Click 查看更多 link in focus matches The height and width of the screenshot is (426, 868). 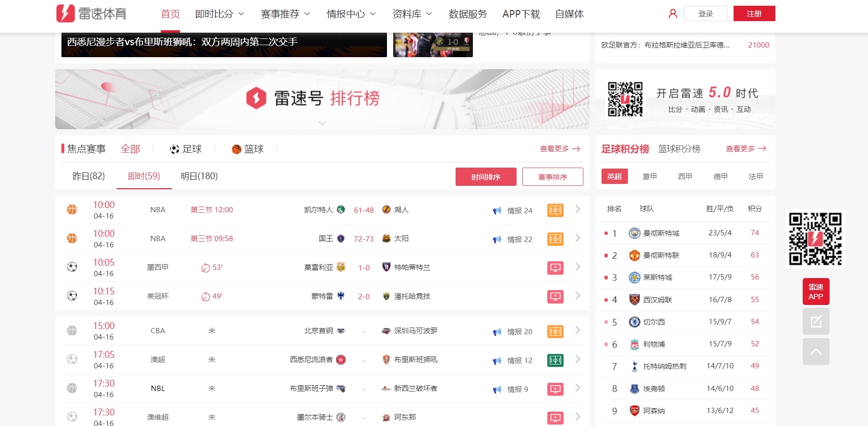[x=559, y=149]
